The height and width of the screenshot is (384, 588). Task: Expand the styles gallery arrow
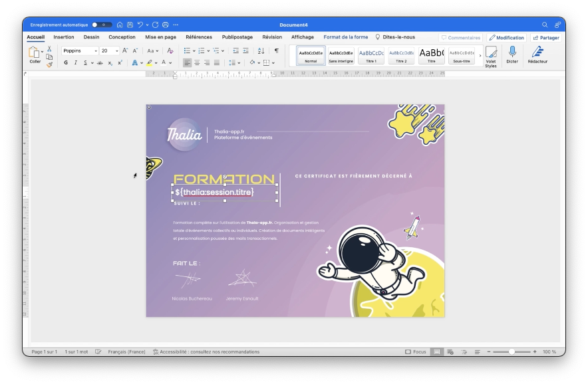(x=480, y=56)
